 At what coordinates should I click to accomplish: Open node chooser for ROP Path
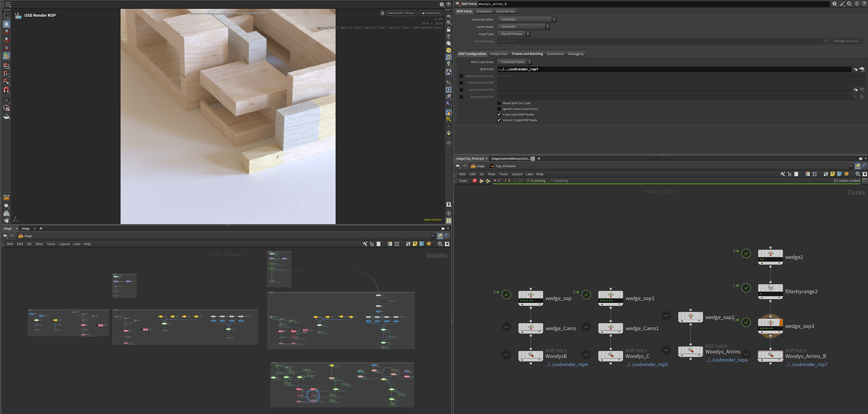862,69
